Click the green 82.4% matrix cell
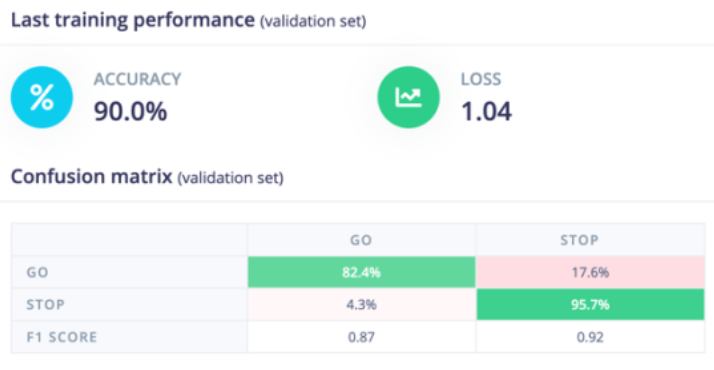This screenshot has height=370, width=714. coord(361,272)
